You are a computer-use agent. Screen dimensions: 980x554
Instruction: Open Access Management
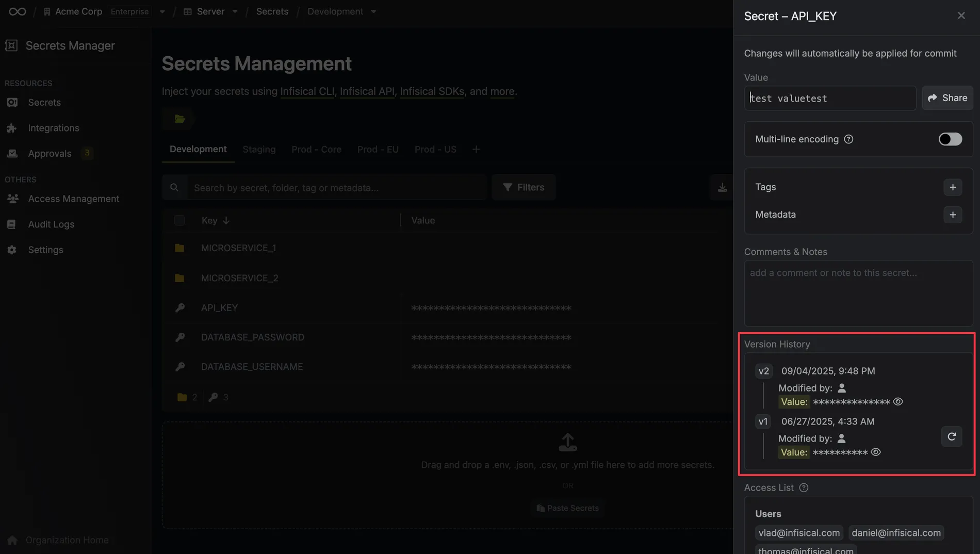[74, 199]
